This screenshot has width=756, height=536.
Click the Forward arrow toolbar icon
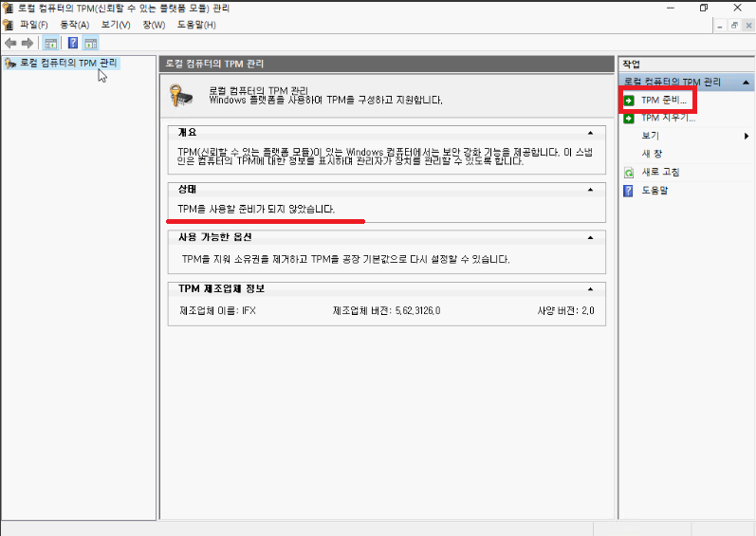[28, 44]
